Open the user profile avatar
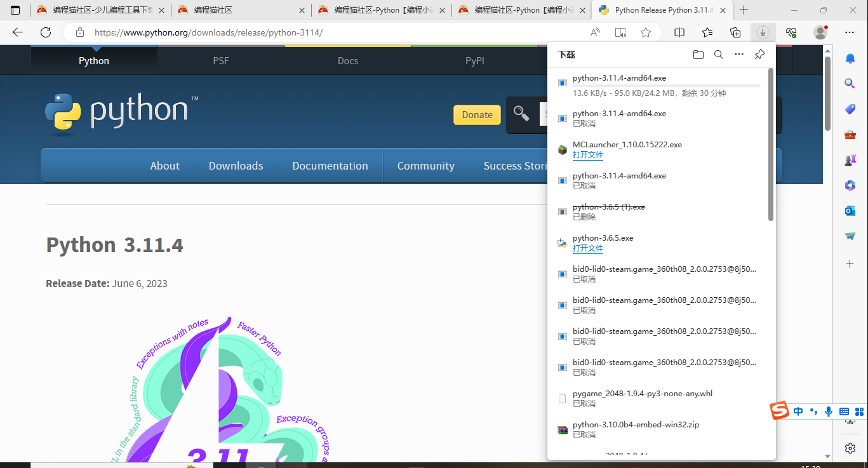The height and width of the screenshot is (468, 868). point(820,32)
